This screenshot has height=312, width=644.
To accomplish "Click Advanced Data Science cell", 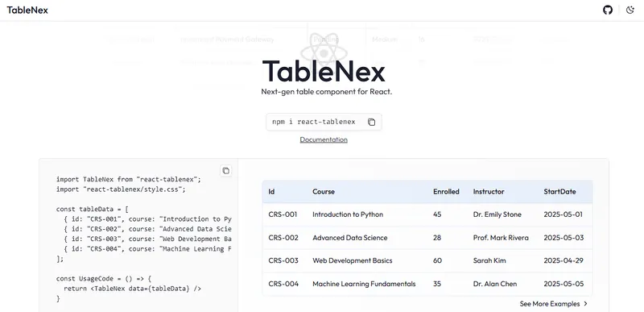I will (350, 238).
